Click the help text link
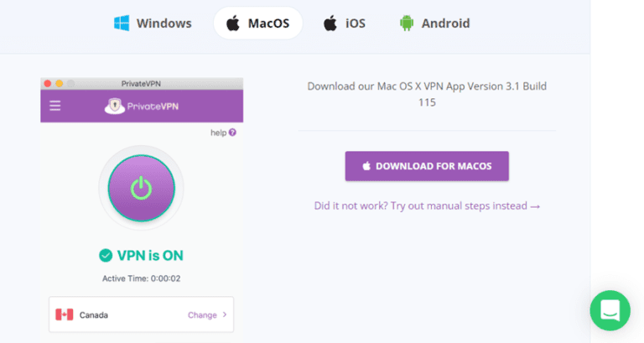 (218, 133)
